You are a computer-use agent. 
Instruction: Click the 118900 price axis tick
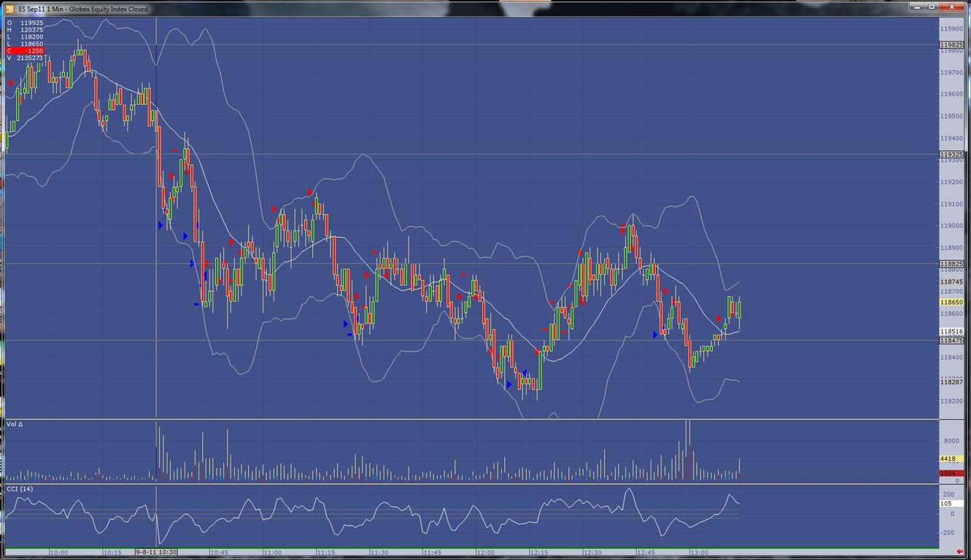(951, 248)
